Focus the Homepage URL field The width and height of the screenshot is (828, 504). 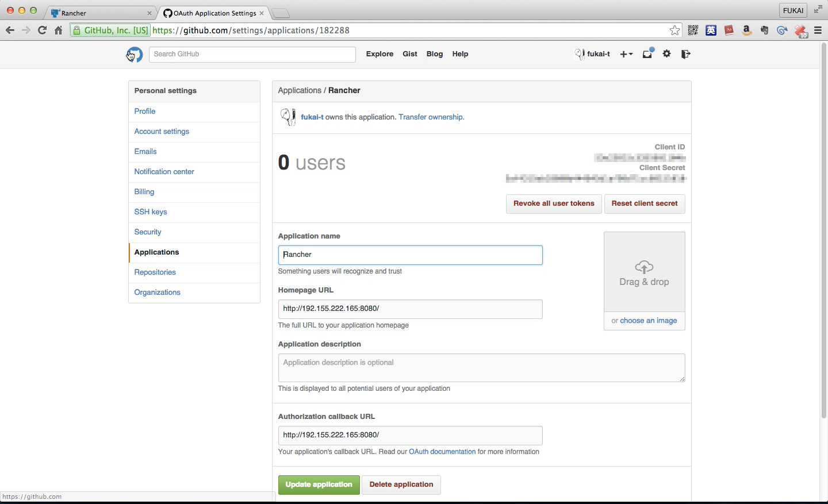[x=411, y=309]
